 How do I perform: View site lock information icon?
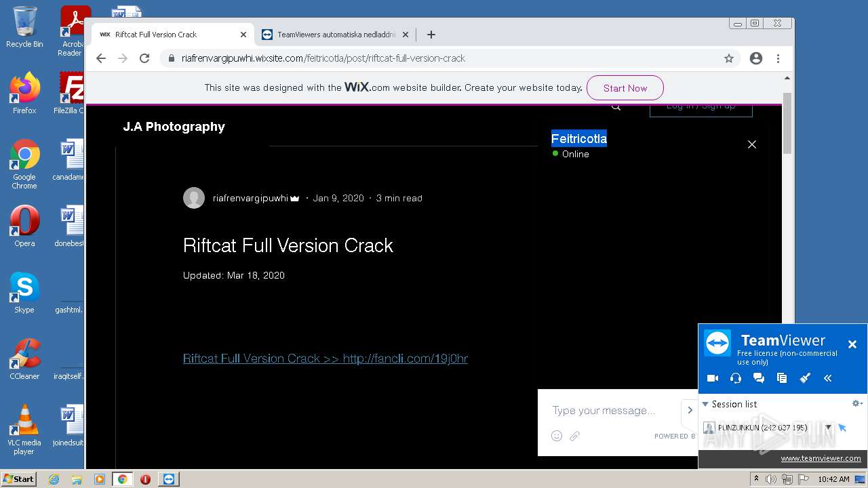click(x=171, y=58)
